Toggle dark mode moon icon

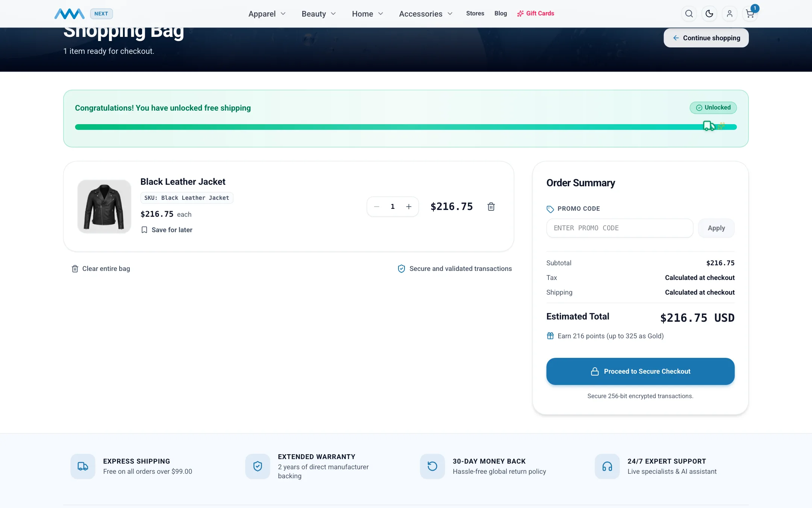tap(709, 14)
